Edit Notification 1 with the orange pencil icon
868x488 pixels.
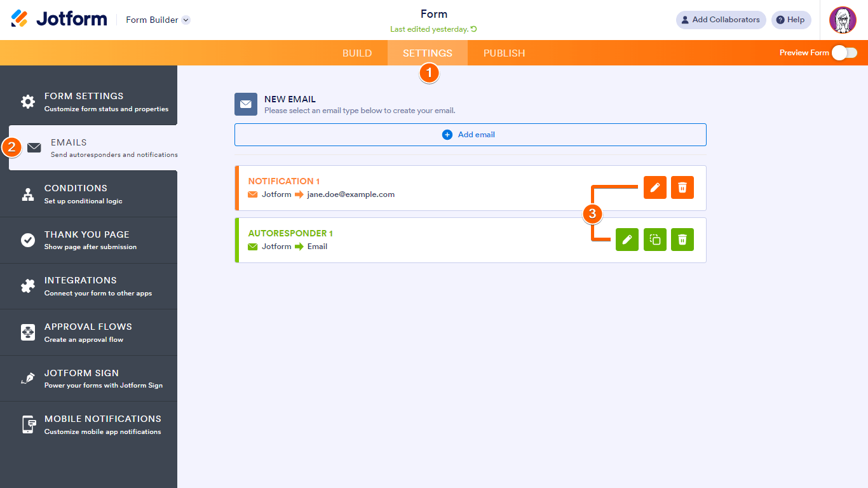coord(655,187)
